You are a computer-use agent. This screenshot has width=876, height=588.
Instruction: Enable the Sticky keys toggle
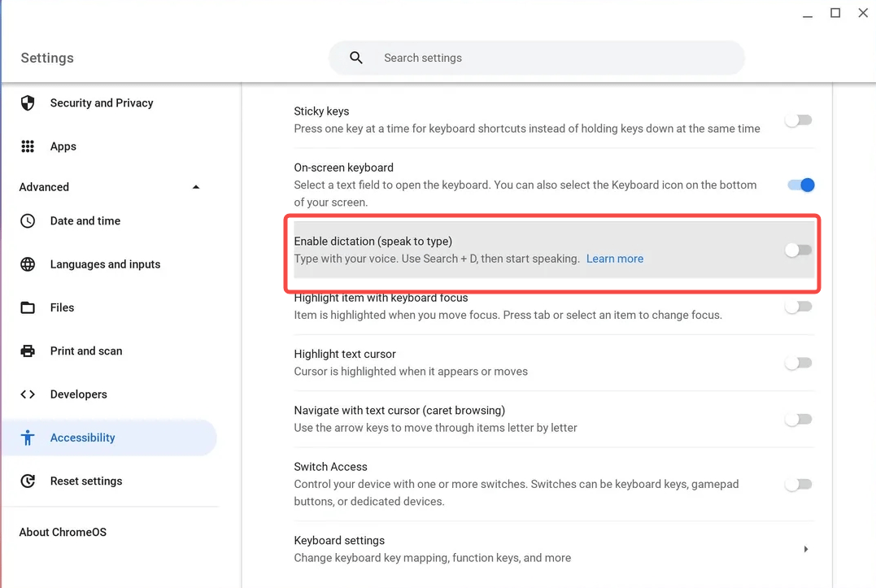point(799,120)
